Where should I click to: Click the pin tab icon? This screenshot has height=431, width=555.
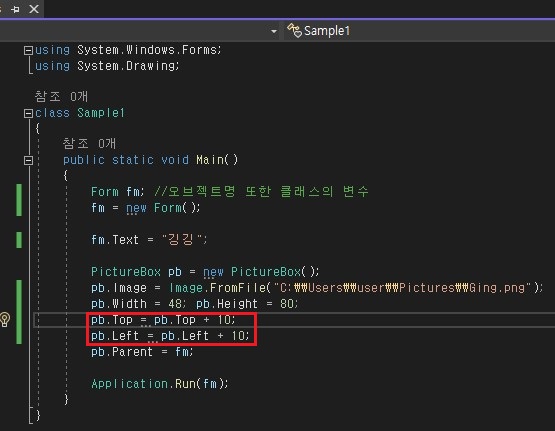tap(15, 9)
